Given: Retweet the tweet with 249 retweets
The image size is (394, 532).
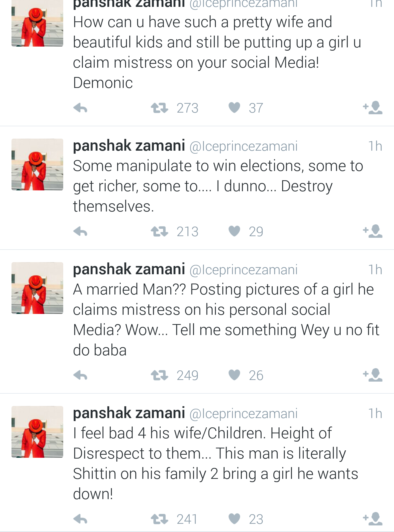Looking at the screenshot, I should tap(160, 375).
